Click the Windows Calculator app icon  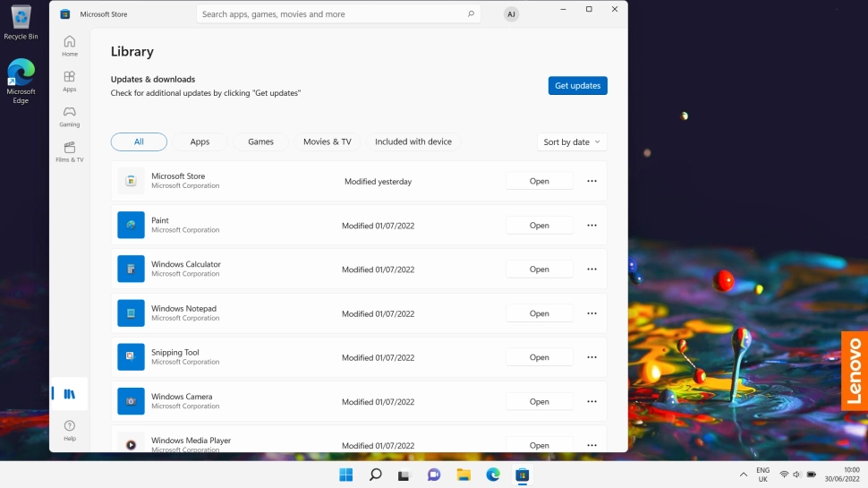pos(131,269)
